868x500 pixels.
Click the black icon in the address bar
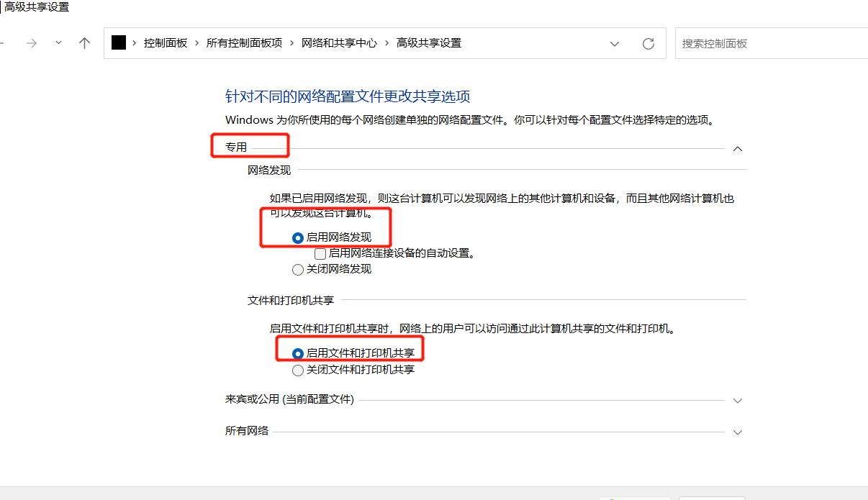tap(119, 43)
